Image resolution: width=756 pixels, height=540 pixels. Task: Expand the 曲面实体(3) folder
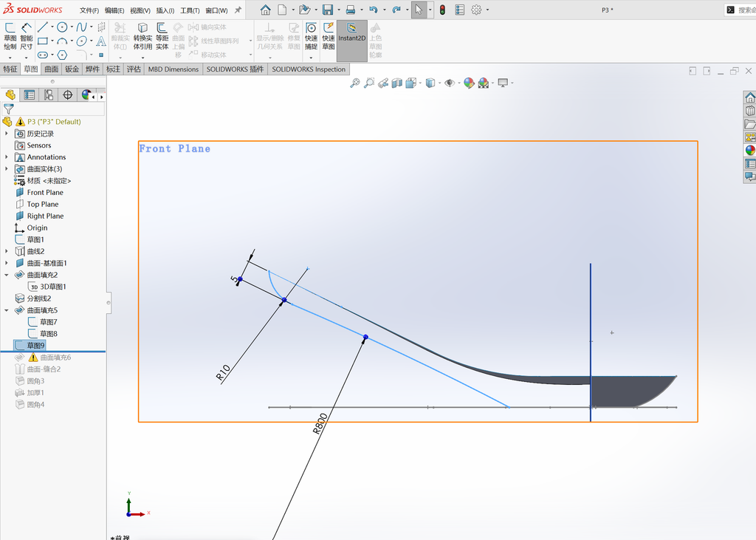pyautogui.click(x=6, y=168)
